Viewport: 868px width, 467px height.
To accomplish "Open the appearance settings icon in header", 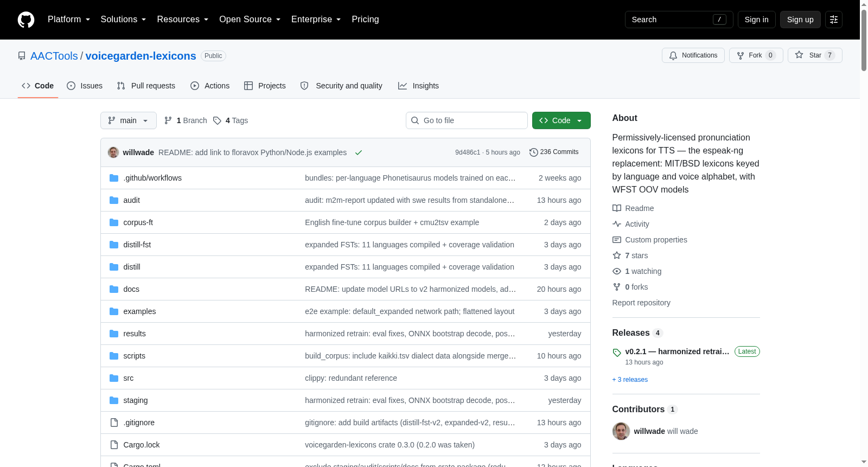I will 834,20.
